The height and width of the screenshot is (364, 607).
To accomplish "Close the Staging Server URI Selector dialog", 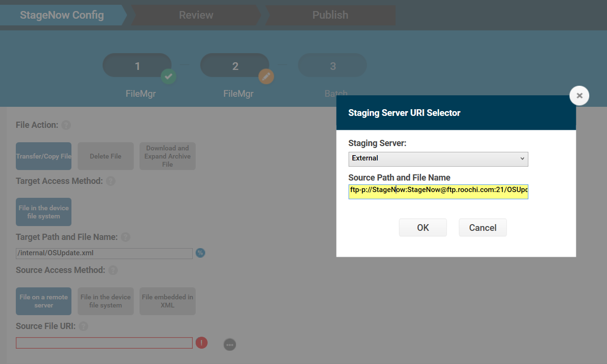I will (579, 96).
